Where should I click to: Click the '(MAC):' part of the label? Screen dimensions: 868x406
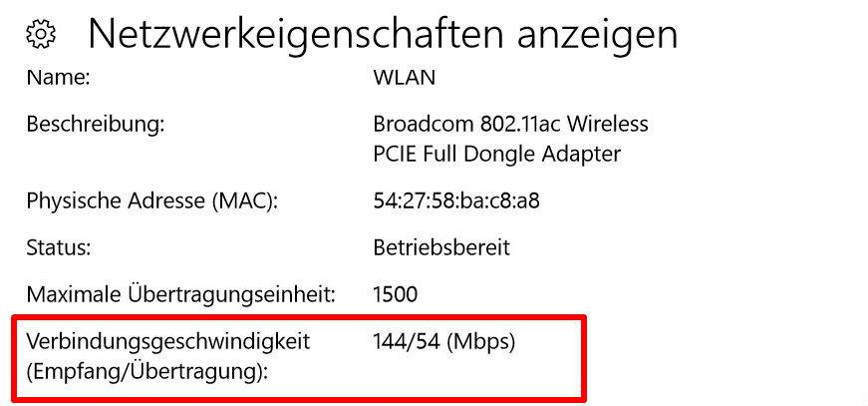click(x=245, y=201)
